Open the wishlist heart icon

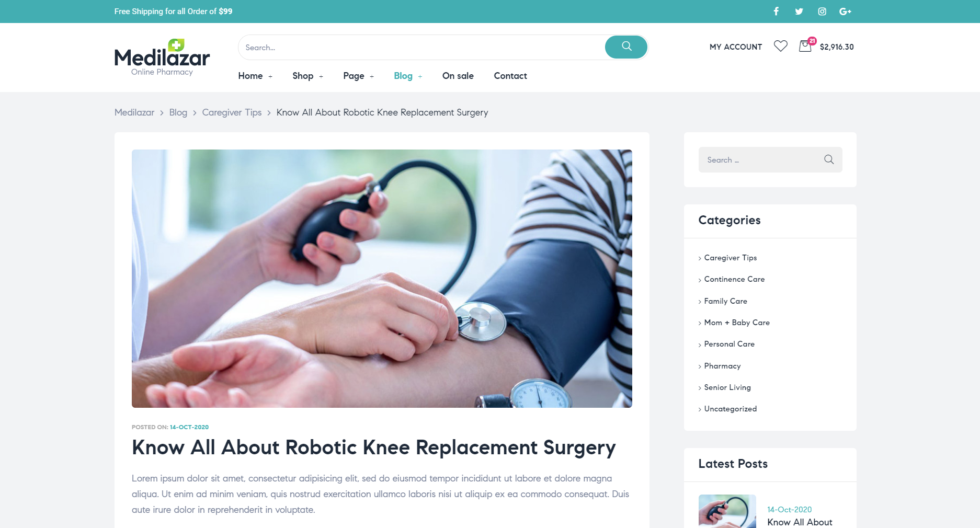pos(781,47)
